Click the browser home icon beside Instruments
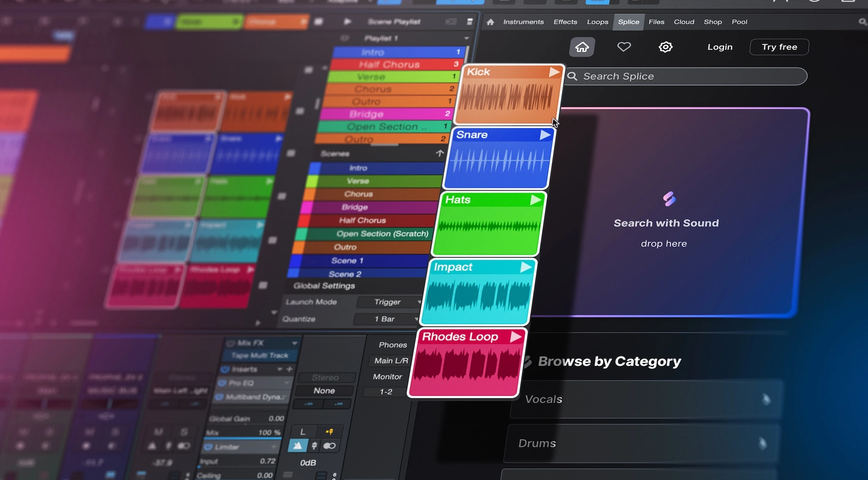Image resolution: width=868 pixels, height=480 pixels. tap(490, 22)
